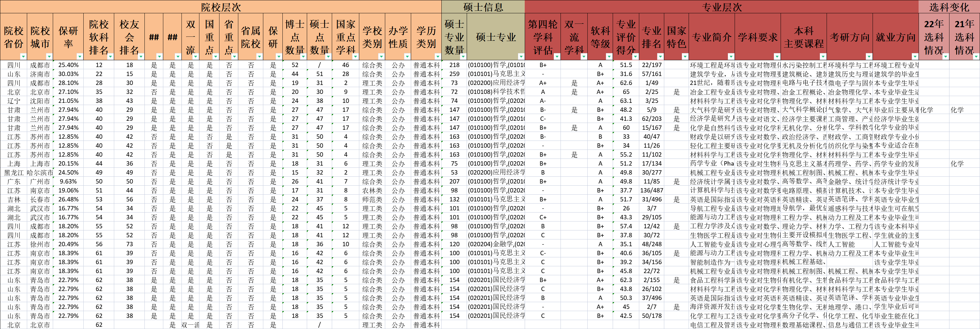This screenshot has height=329, width=980.
Task: Click the 22/197 专业排名 cell
Action: (651, 65)
